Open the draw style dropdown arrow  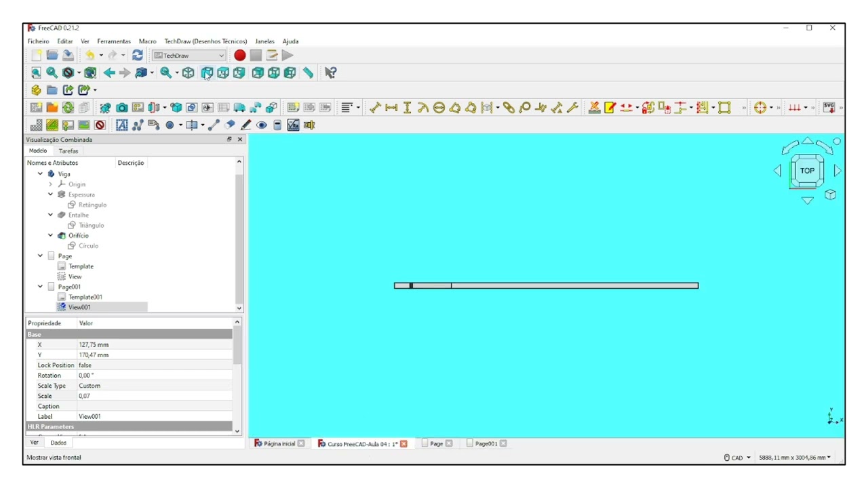79,73
